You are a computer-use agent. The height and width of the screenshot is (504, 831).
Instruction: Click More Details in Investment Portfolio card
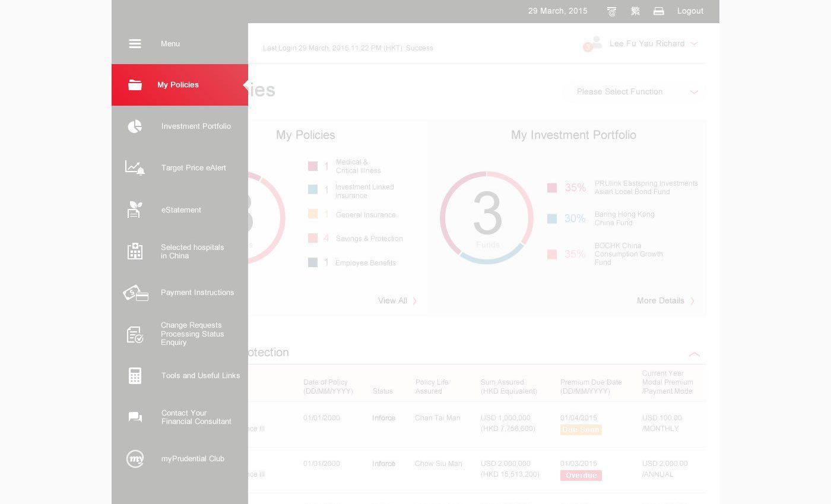(665, 301)
